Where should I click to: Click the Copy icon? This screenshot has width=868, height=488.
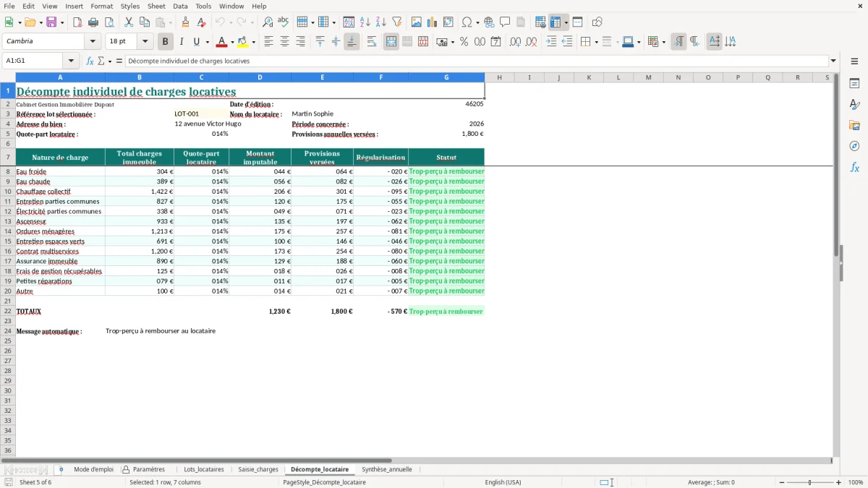point(144,22)
